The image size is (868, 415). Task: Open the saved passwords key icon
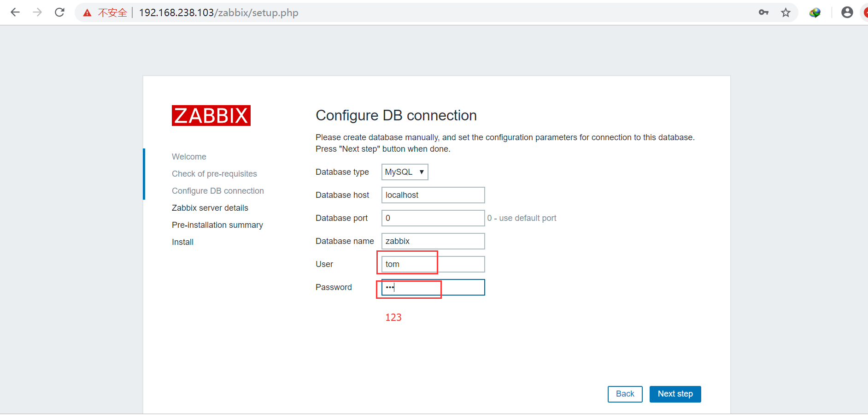click(763, 12)
